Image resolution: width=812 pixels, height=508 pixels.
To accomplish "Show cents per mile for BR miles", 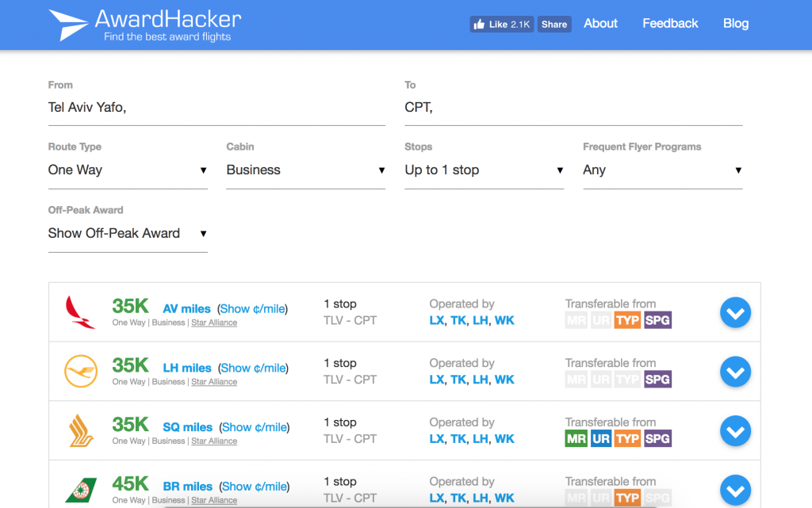I will click(x=255, y=487).
